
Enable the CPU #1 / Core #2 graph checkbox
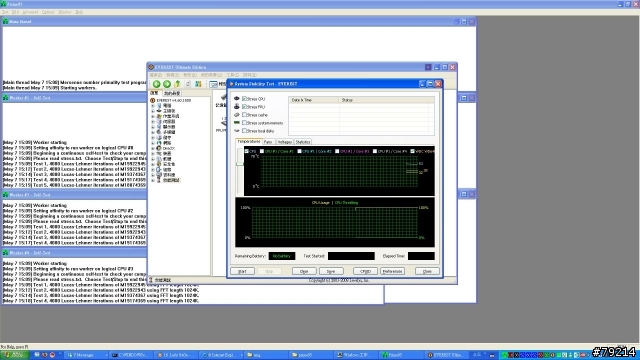coord(300,151)
